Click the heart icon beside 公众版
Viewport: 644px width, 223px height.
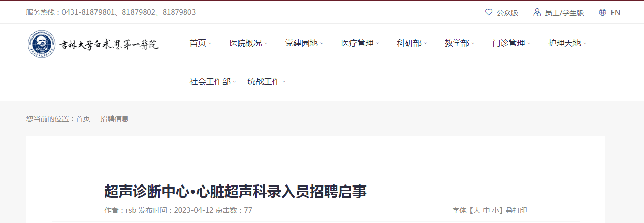pos(489,12)
